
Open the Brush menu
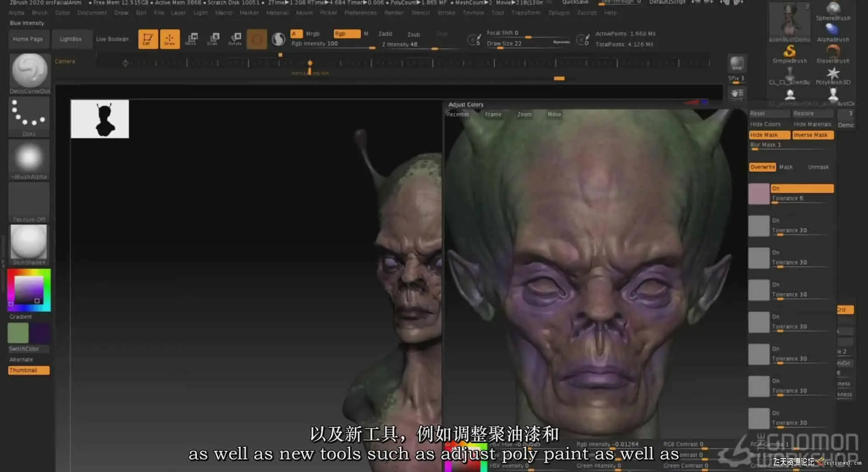tap(39, 13)
